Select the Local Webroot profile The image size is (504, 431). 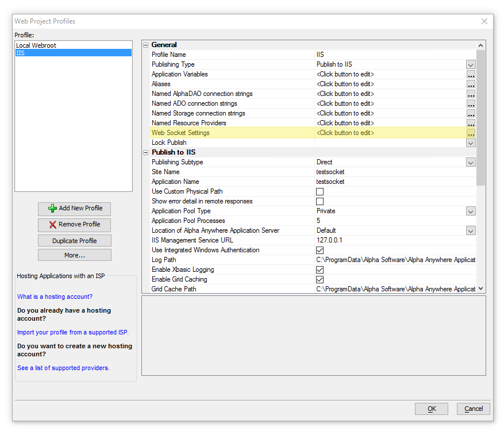click(x=74, y=45)
